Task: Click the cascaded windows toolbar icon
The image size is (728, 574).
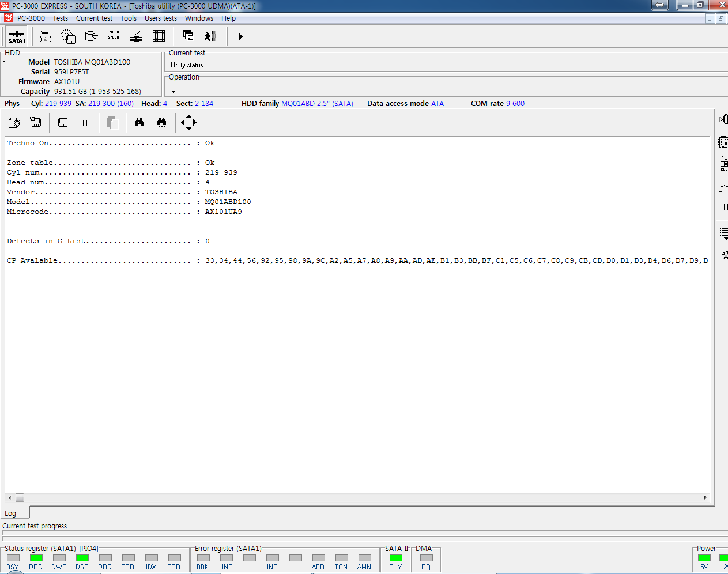Action: pos(188,36)
